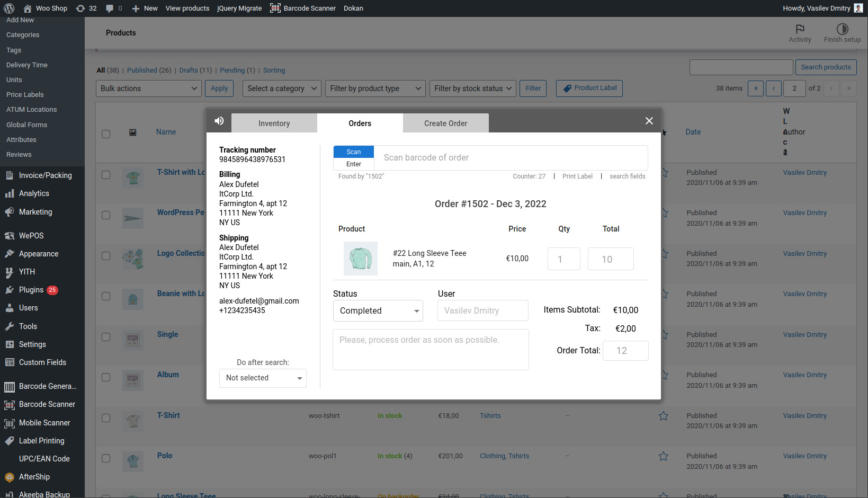The height and width of the screenshot is (498, 868).
Task: Tick checkbox for T-Shirt product row
Action: pyautogui.click(x=106, y=418)
